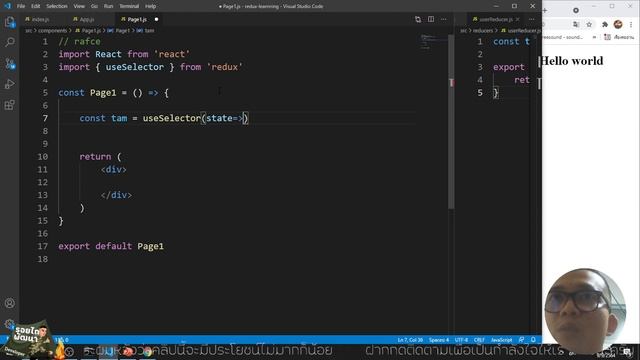Open Run and Debug view
The image size is (640, 360).
coord(10,84)
